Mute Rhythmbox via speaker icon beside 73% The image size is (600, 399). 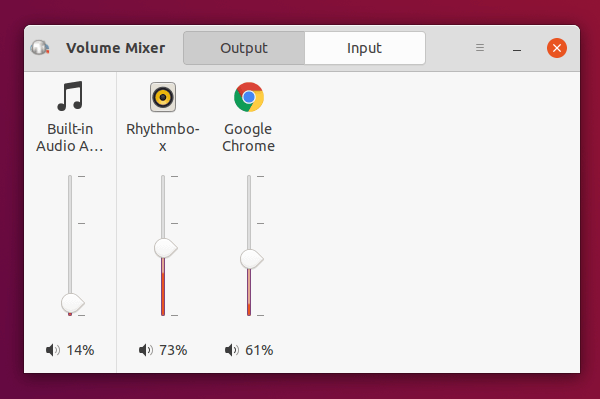(146, 350)
